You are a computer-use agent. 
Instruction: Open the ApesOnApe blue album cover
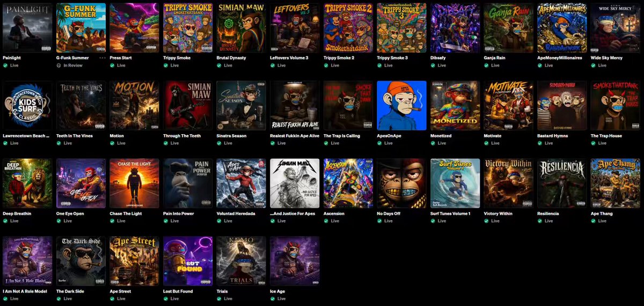coord(402,106)
